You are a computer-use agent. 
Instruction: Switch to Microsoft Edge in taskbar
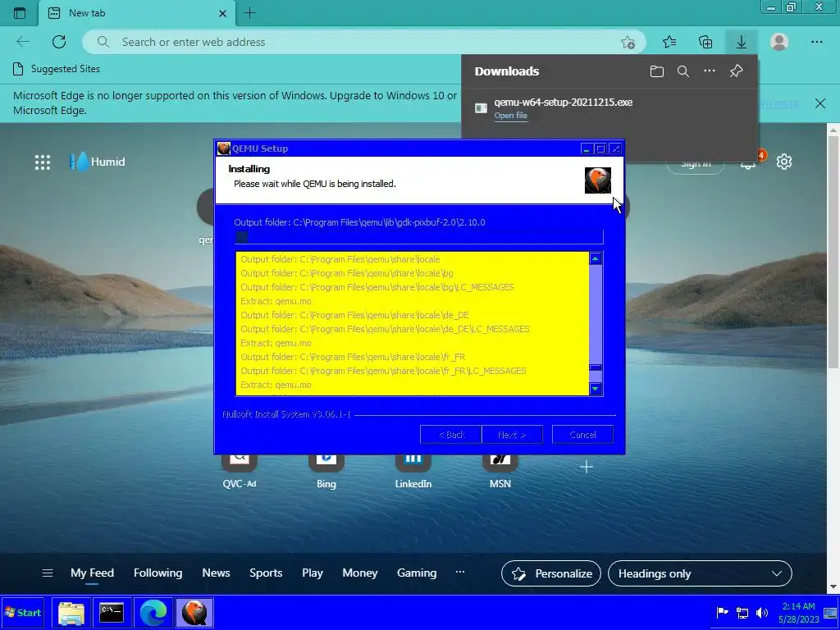coord(153,613)
